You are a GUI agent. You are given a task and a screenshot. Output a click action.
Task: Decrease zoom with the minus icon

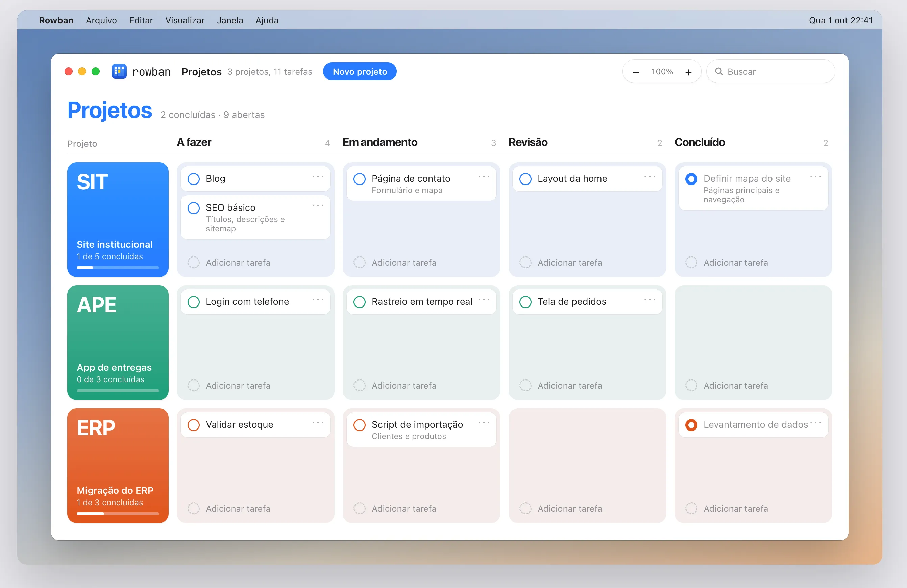click(x=636, y=72)
